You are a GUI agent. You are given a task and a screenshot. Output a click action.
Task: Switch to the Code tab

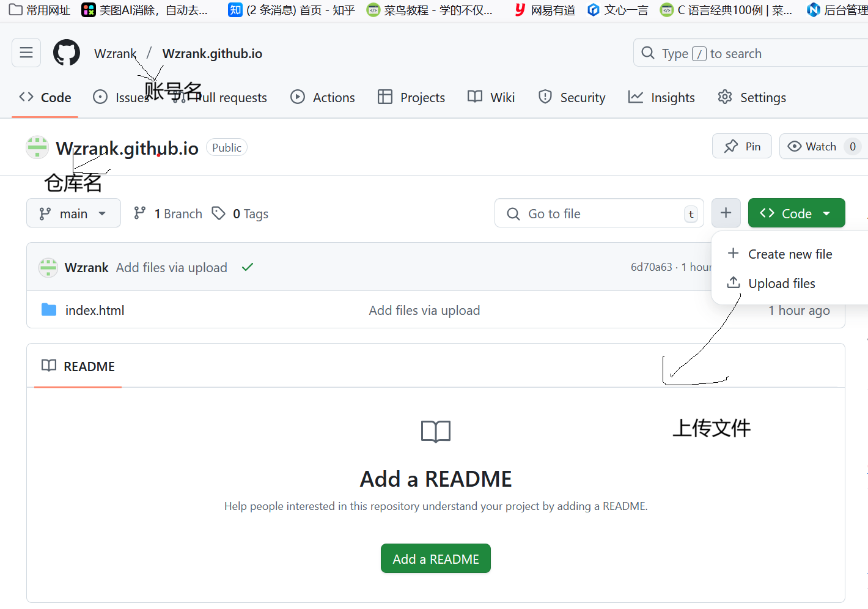45,97
